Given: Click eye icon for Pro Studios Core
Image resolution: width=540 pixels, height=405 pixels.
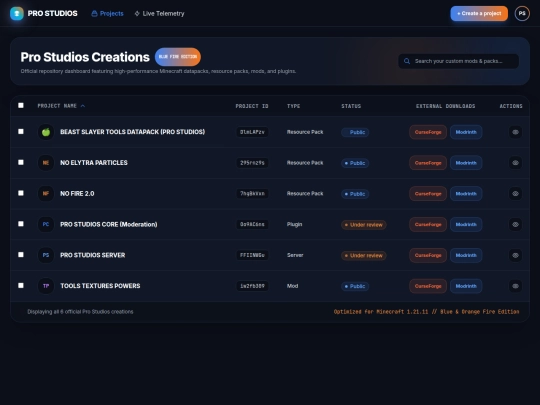Looking at the screenshot, I should [515, 224].
